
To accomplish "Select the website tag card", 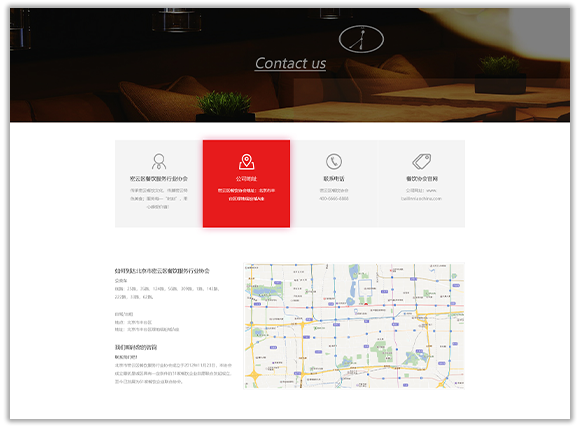I will click(x=421, y=184).
